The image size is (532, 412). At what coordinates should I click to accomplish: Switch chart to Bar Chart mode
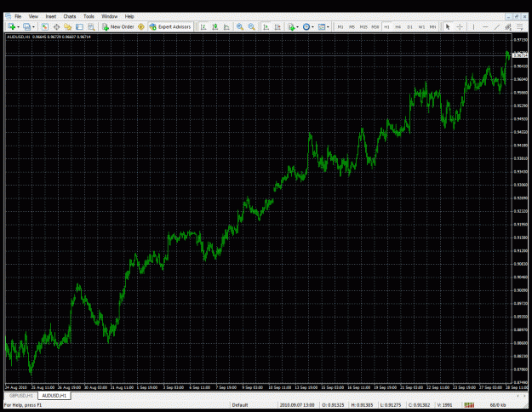click(x=203, y=26)
